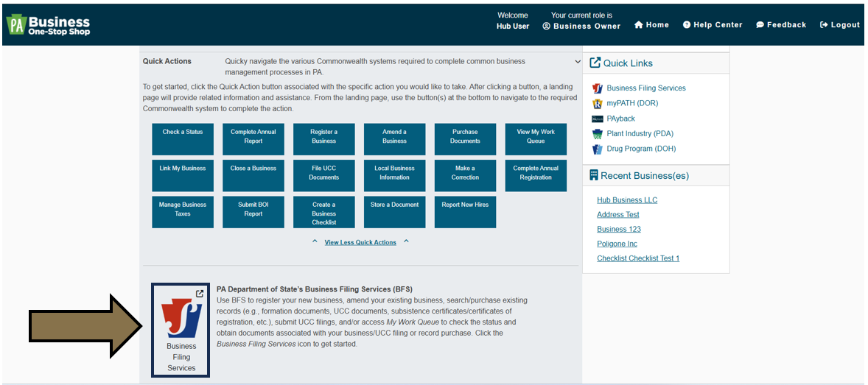Open the myPATH (DOR) quick link
Screen dimensions: 868x385
pos(632,104)
